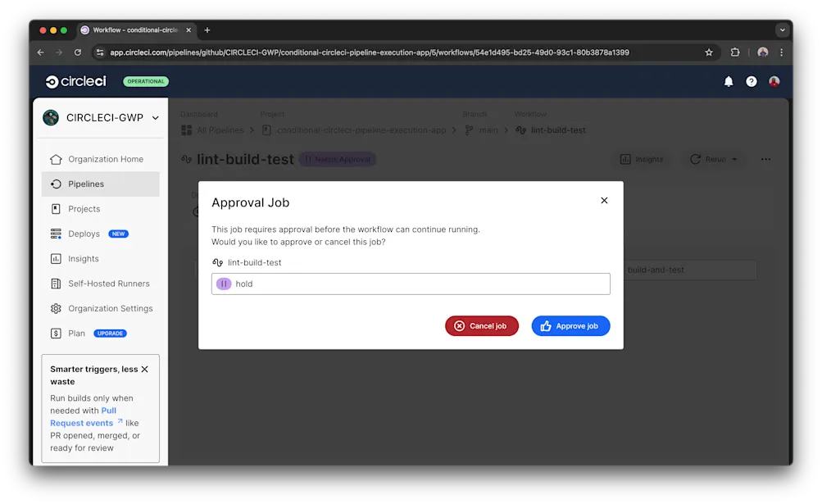Open the Chrome three-dot menu
Image resolution: width=822 pixels, height=504 pixels.
[x=781, y=52]
